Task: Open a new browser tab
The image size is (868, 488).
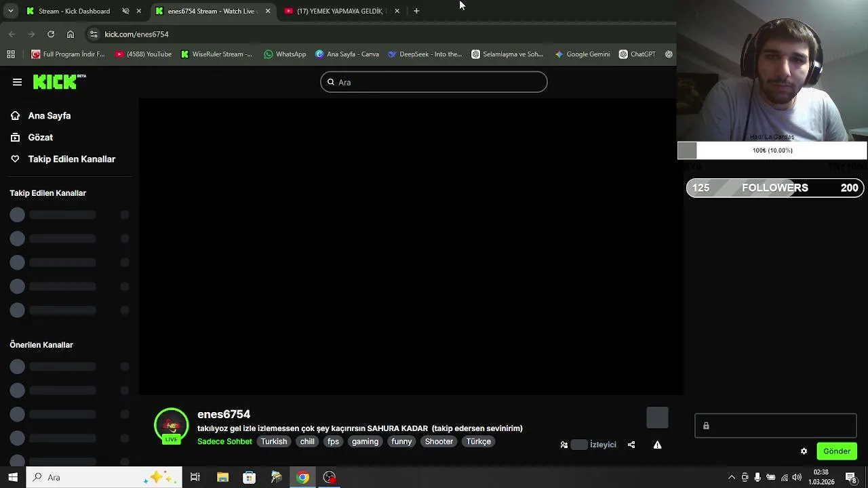Action: point(416,11)
